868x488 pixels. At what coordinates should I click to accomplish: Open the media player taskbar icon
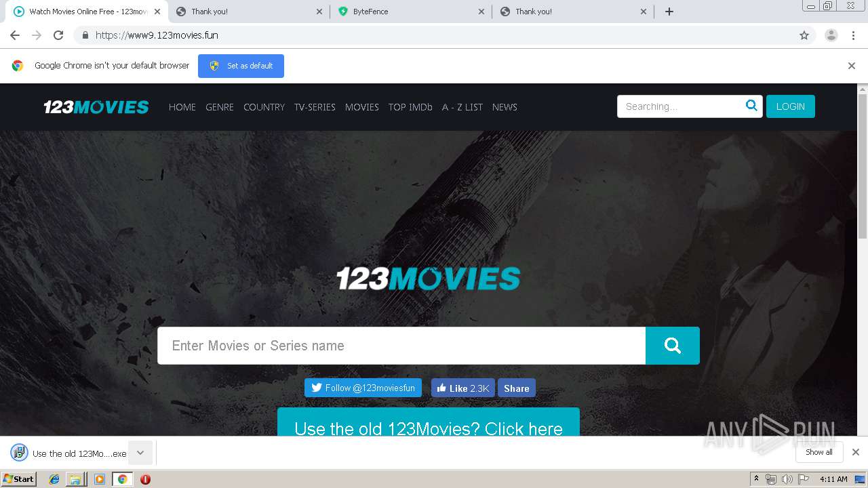click(x=100, y=479)
